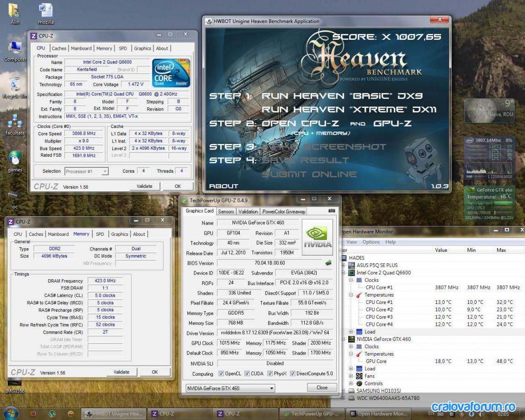
Task: Click the SAMSUNG HD103SJ drive icon
Action: pos(351,391)
